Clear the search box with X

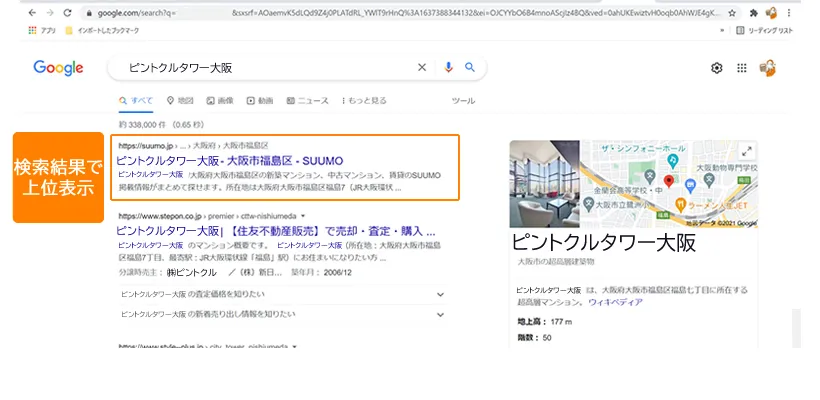coord(422,67)
